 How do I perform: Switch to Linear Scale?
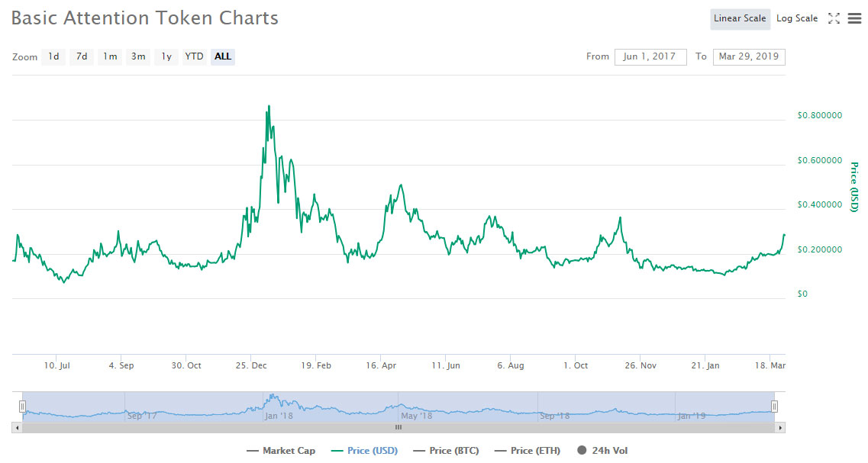click(740, 19)
